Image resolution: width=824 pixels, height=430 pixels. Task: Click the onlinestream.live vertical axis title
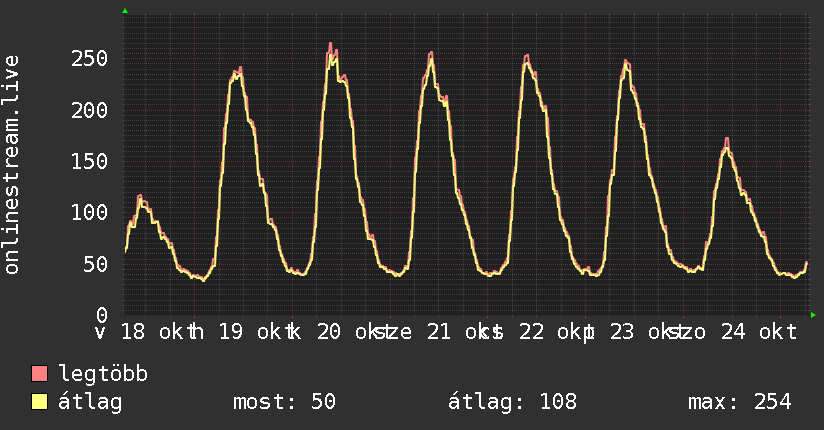point(12,165)
